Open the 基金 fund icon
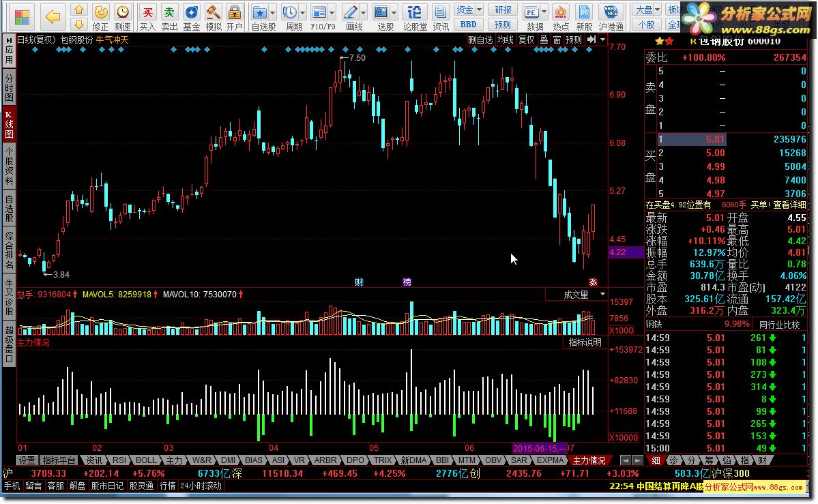818x504 pixels. (192, 17)
